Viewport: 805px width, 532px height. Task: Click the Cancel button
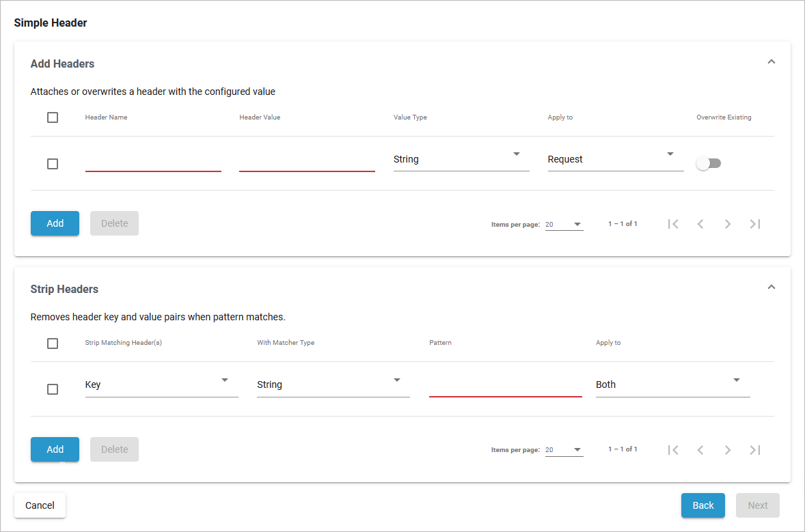click(40, 505)
